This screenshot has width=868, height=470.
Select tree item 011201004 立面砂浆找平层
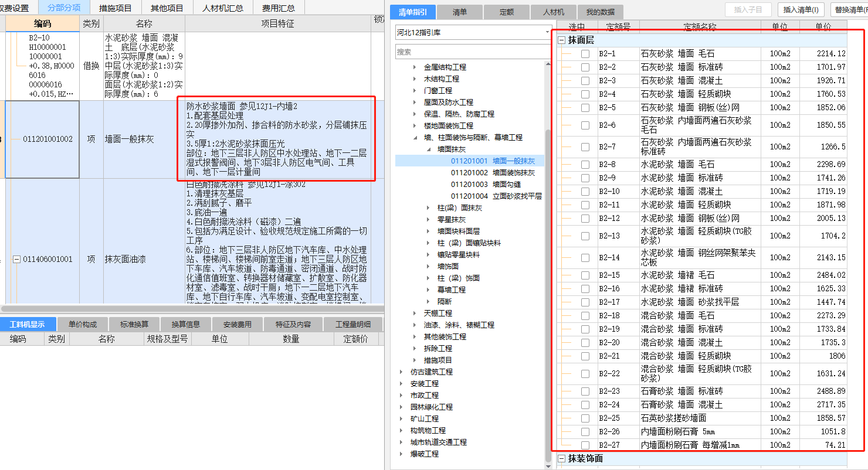[x=496, y=196]
